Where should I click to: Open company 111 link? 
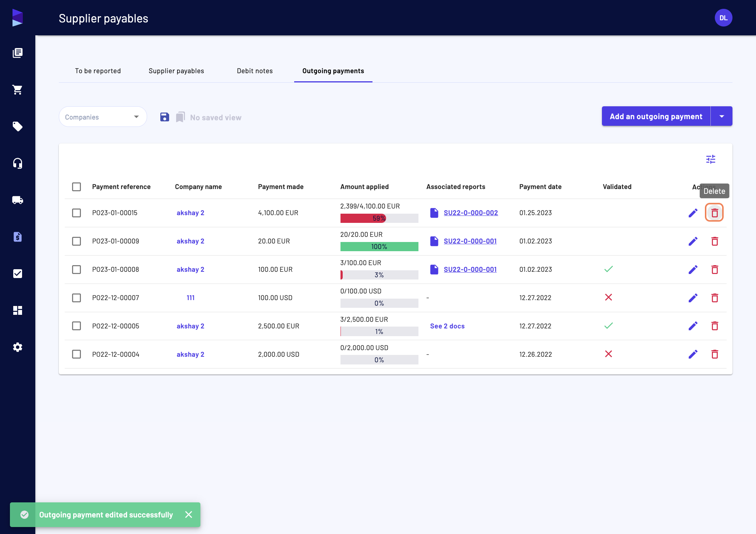click(x=190, y=298)
